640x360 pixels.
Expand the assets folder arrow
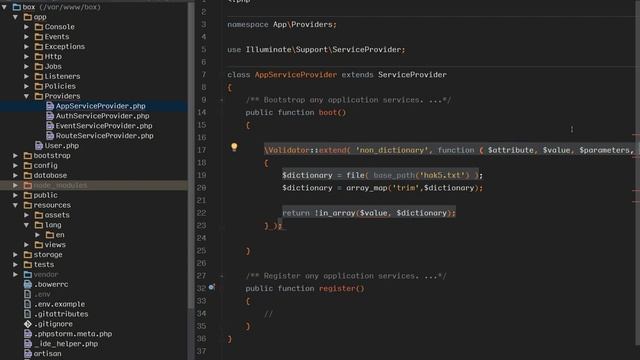pyautogui.click(x=27, y=215)
